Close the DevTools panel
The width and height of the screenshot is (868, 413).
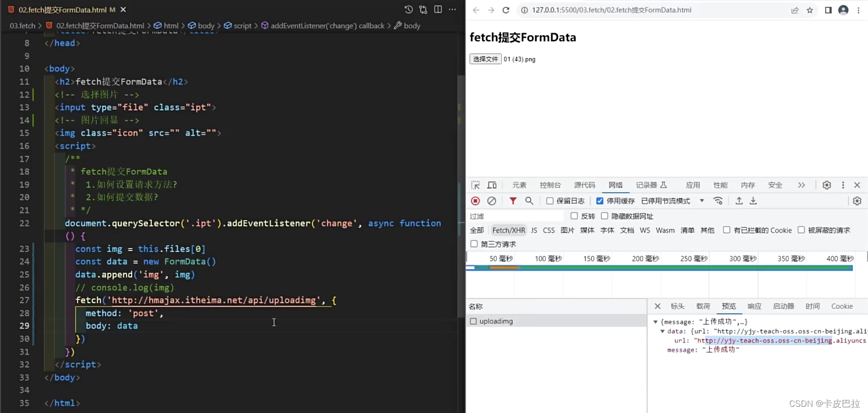point(857,185)
